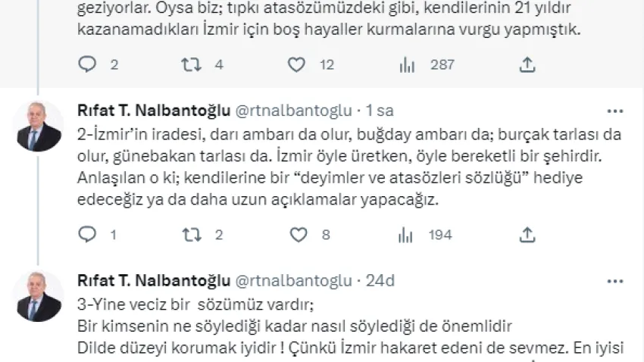Retweet the post with 4 retweets
Image resolution: width=644 pixels, height=362 pixels.
pyautogui.click(x=191, y=65)
